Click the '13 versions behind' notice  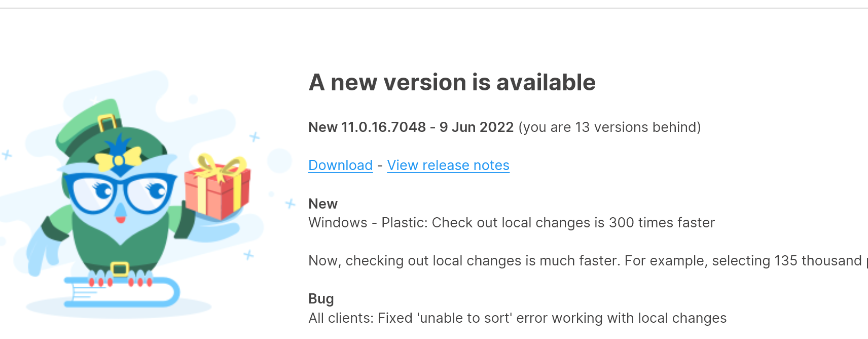tap(607, 127)
